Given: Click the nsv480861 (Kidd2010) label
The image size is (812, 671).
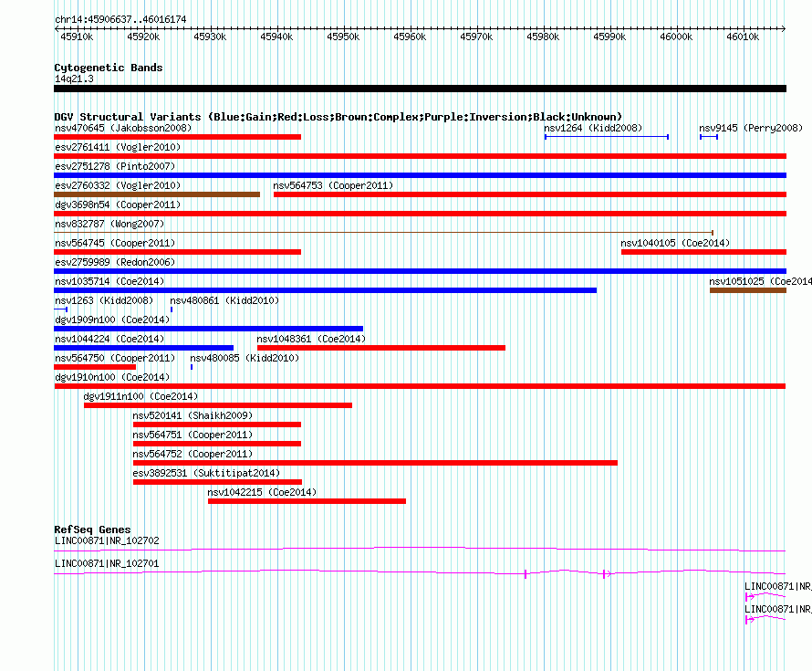Looking at the screenshot, I should pyautogui.click(x=224, y=300).
